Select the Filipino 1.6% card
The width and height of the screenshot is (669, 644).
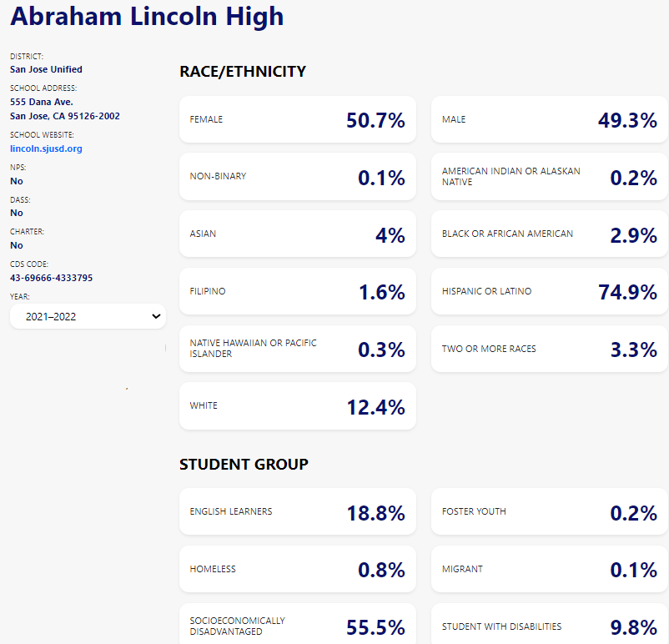[x=297, y=292]
